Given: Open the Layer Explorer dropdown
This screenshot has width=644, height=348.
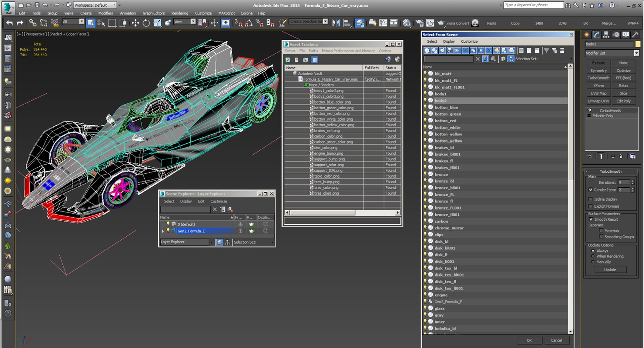Looking at the screenshot, I should 211,242.
